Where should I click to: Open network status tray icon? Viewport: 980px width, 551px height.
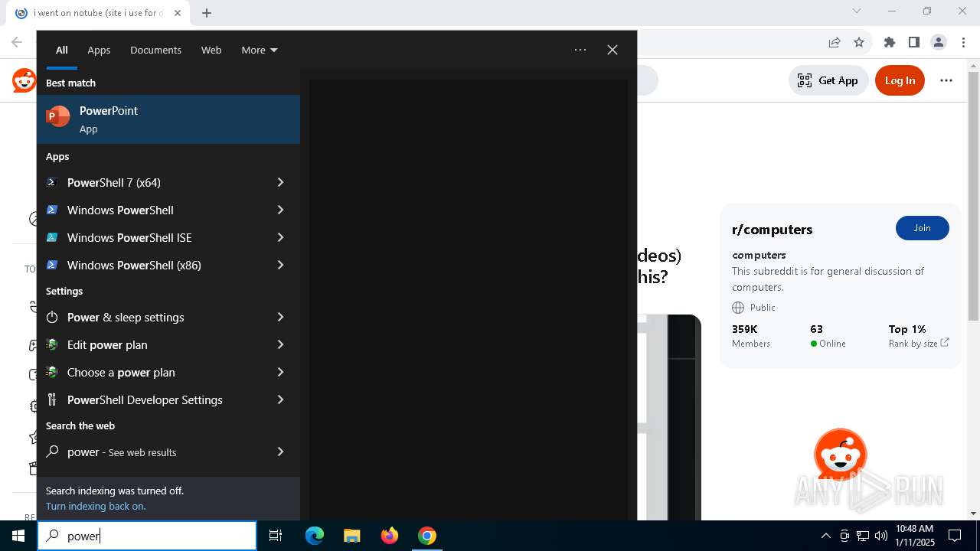(x=863, y=536)
